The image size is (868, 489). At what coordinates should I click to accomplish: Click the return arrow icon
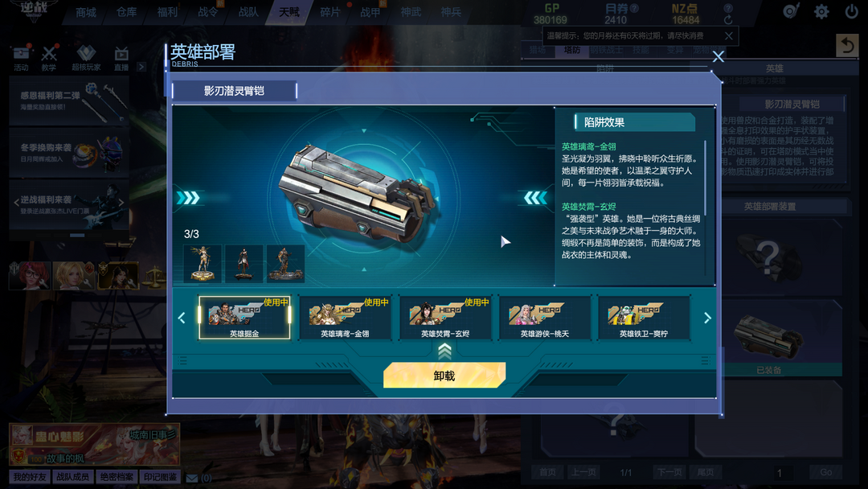pos(847,45)
